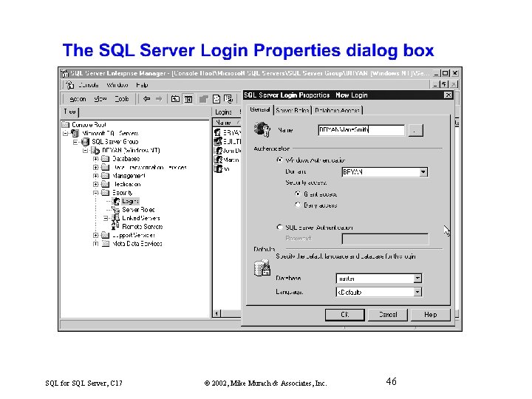This screenshot has height=399, width=532.
Task: Open the Help menu
Action: point(142,85)
